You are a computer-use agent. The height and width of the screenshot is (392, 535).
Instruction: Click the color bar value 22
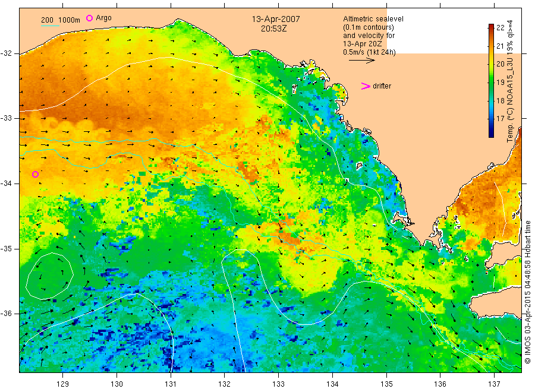coord(500,28)
